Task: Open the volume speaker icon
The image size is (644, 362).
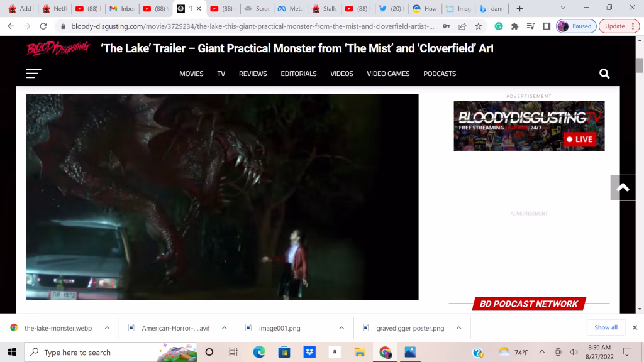Action: point(574,352)
